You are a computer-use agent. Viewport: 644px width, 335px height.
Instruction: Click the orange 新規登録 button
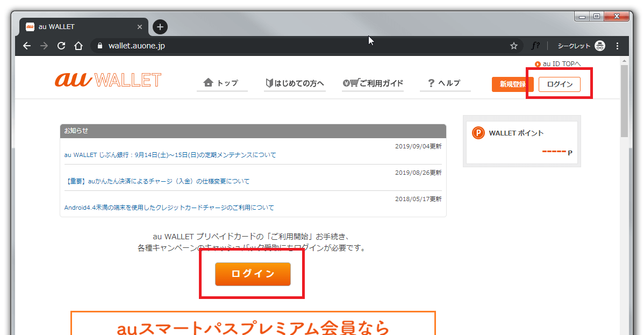512,84
